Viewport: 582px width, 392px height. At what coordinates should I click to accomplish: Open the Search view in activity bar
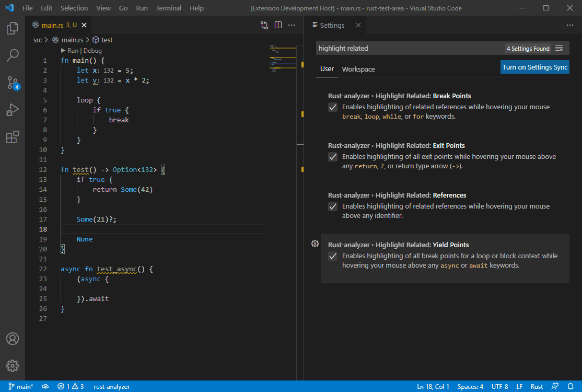click(x=13, y=55)
